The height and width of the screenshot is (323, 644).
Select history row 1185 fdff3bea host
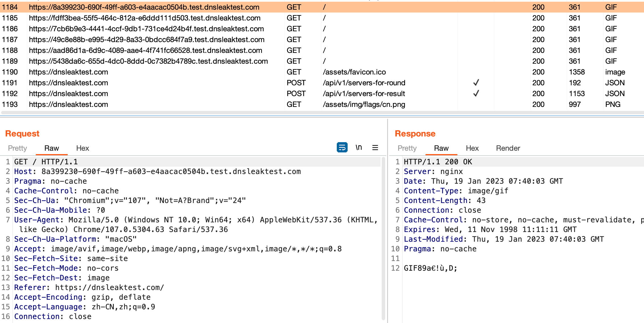[x=145, y=18]
